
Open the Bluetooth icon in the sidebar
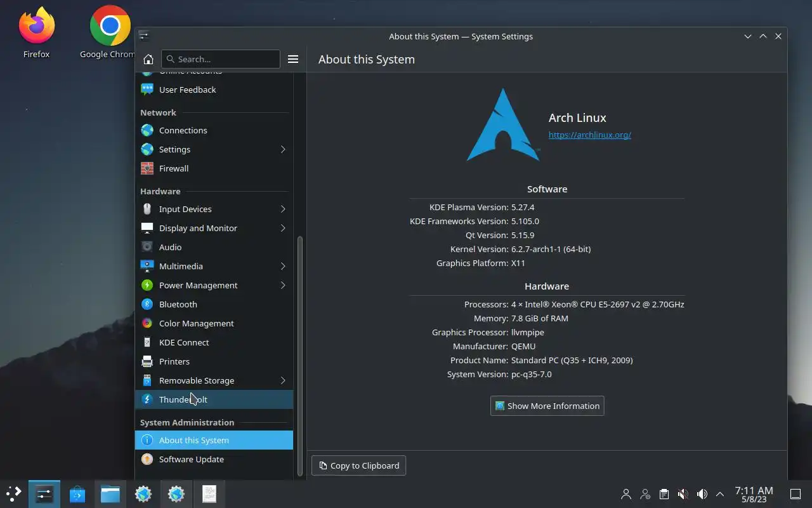tap(147, 304)
